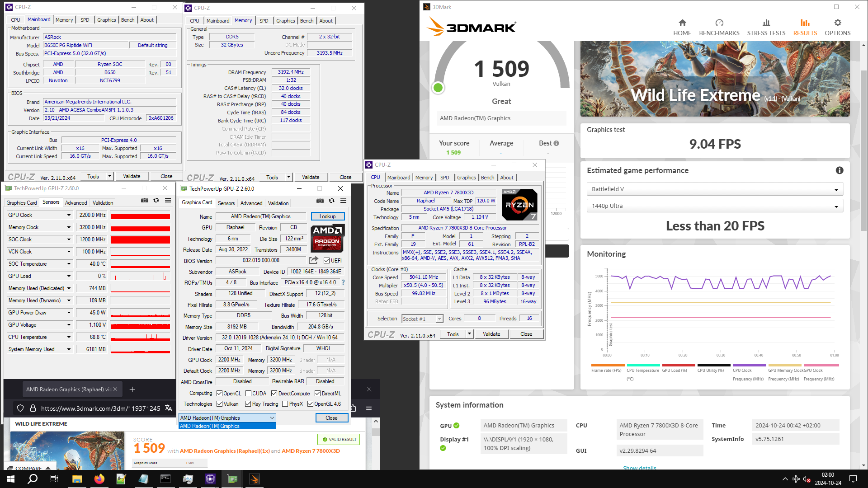Open the 3DMark Benchmarks section

719,27
